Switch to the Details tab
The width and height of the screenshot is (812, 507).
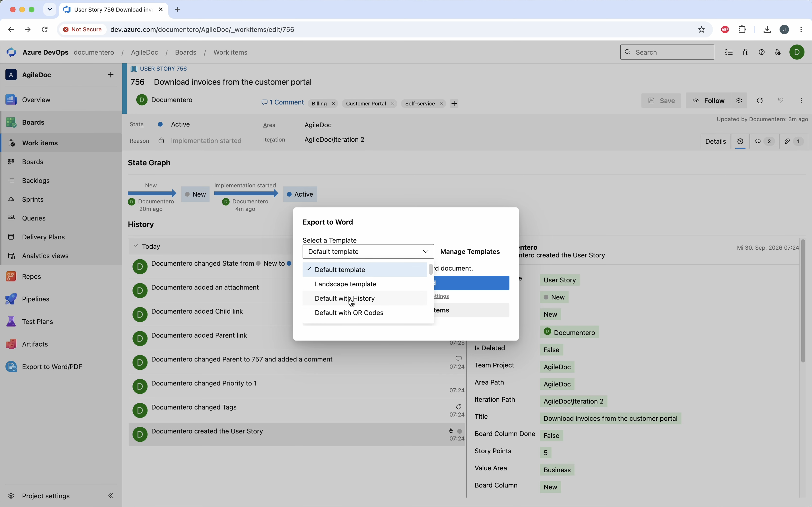(x=716, y=141)
